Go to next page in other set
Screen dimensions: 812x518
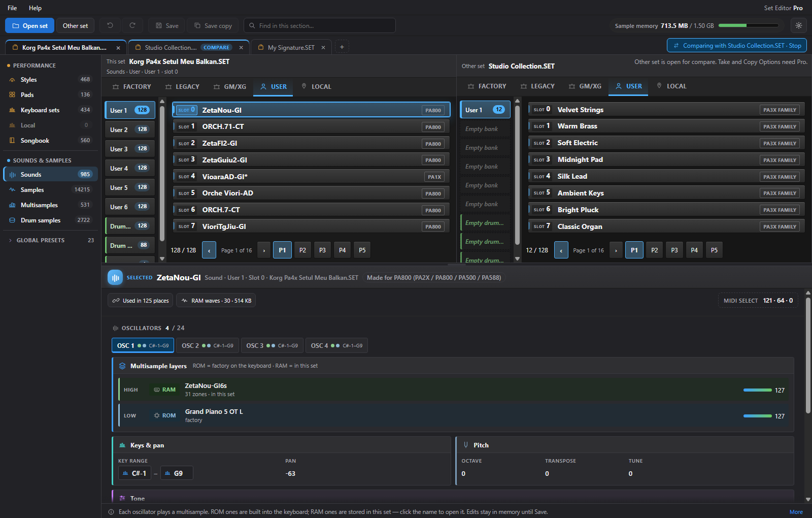(x=616, y=250)
